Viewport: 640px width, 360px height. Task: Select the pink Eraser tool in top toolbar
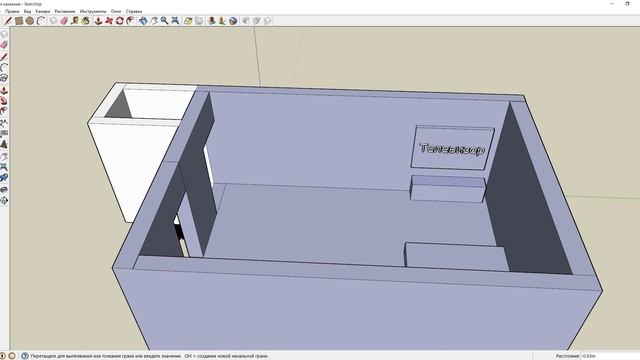64,20
